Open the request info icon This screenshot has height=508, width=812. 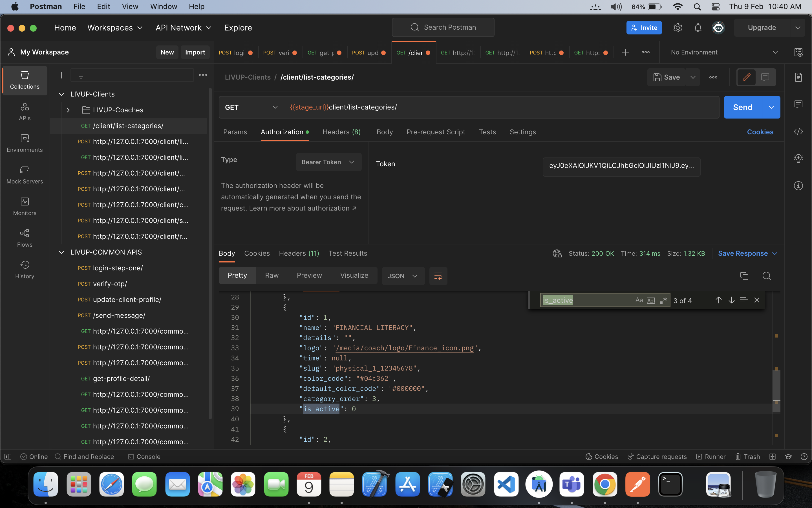click(x=798, y=185)
